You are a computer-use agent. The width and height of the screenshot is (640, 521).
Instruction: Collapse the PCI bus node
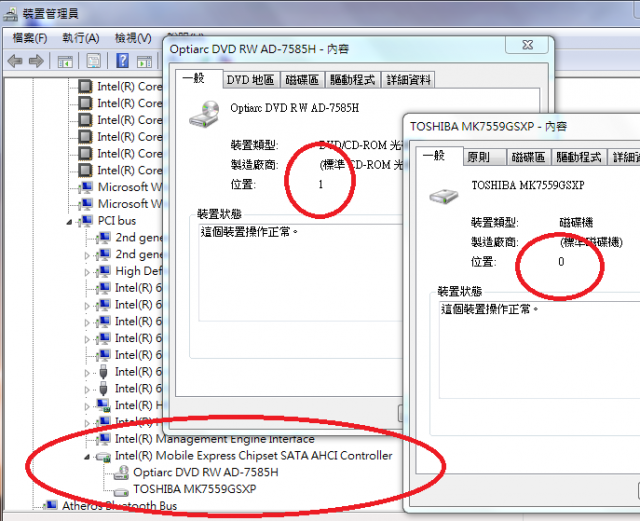[x=69, y=222]
